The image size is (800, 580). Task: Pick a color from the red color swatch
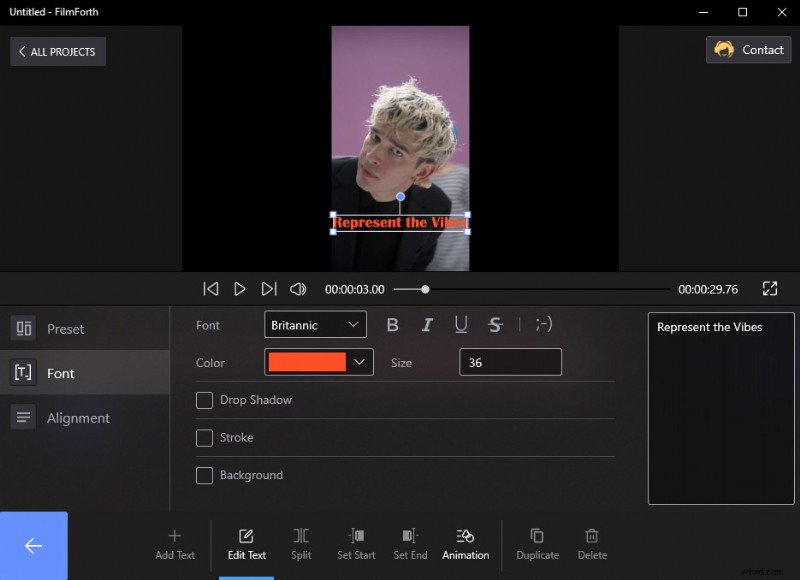(305, 362)
